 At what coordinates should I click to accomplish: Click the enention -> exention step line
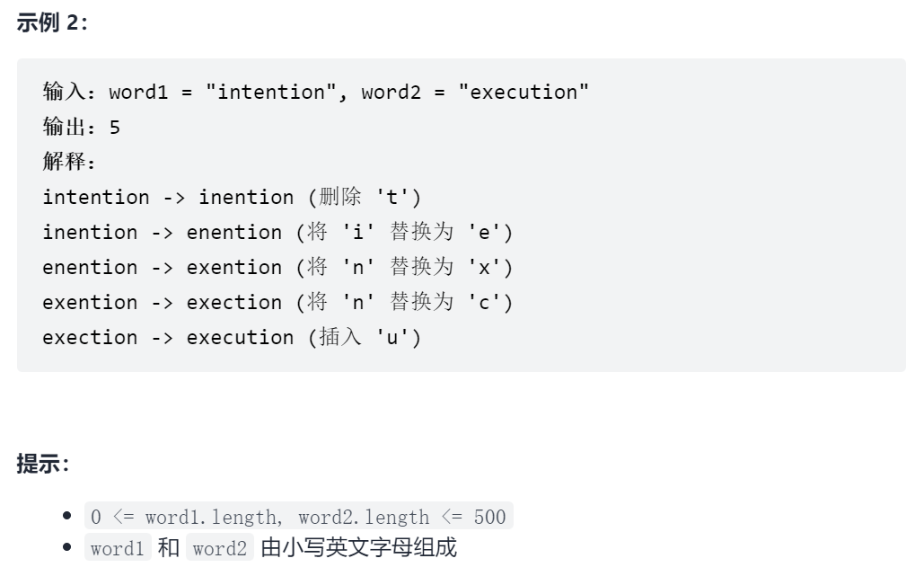(x=277, y=267)
